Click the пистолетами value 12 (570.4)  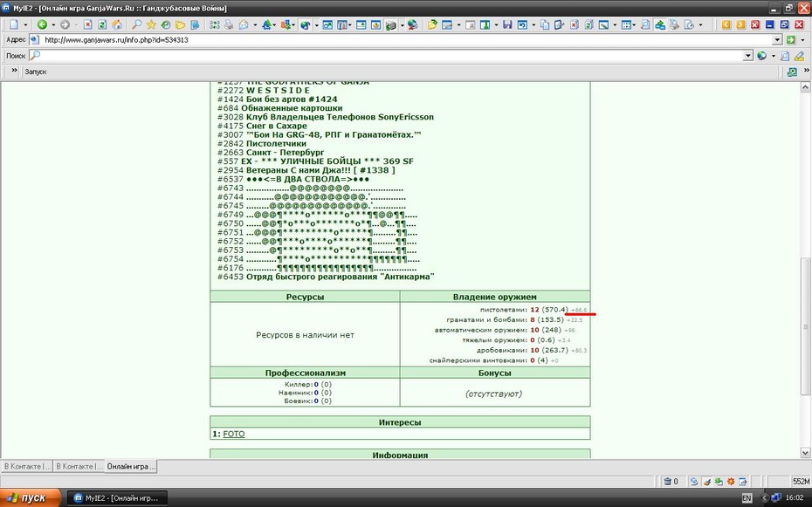tap(549, 310)
